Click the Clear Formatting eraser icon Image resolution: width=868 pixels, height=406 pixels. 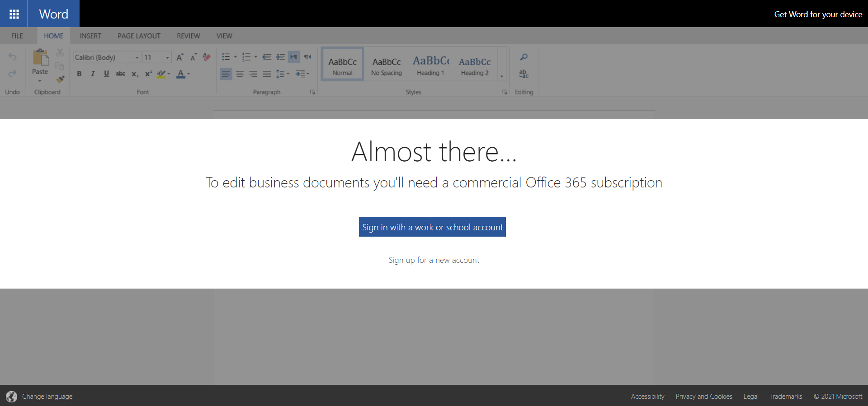tap(207, 57)
